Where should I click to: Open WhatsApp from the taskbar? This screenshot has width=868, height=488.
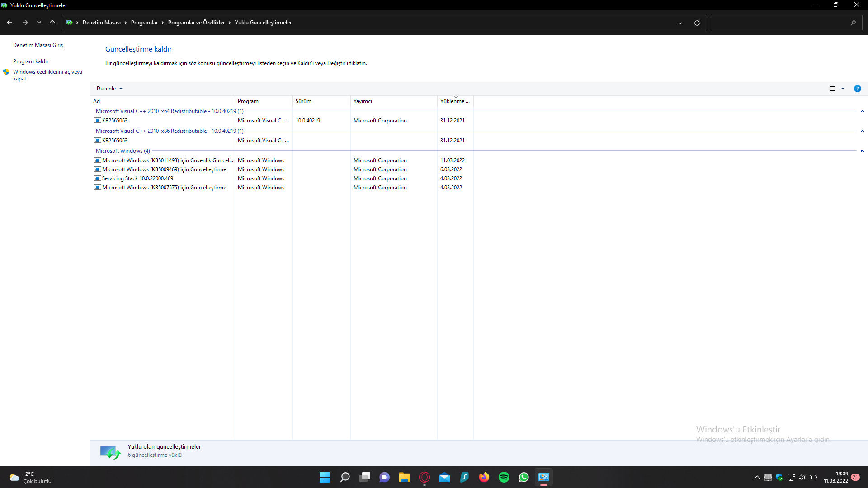tap(524, 477)
